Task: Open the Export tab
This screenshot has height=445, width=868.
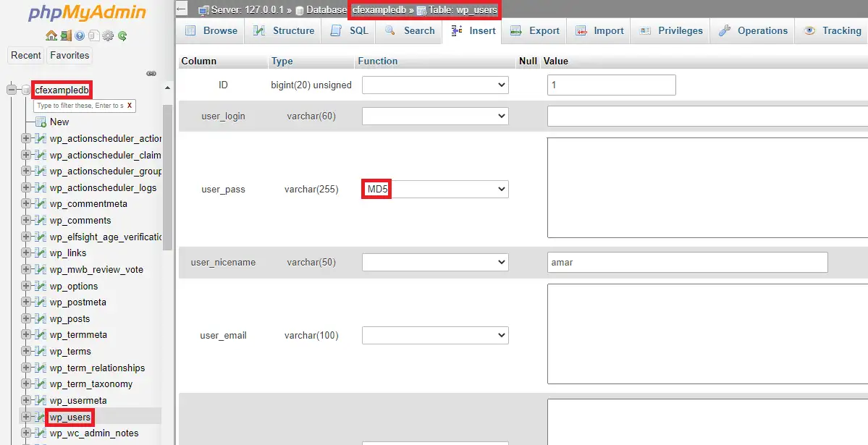Action: coord(534,31)
